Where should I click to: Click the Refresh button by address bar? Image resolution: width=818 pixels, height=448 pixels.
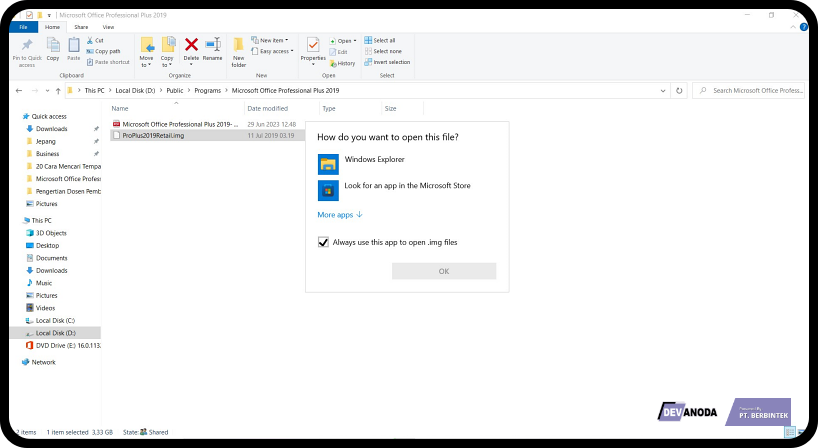(x=679, y=91)
